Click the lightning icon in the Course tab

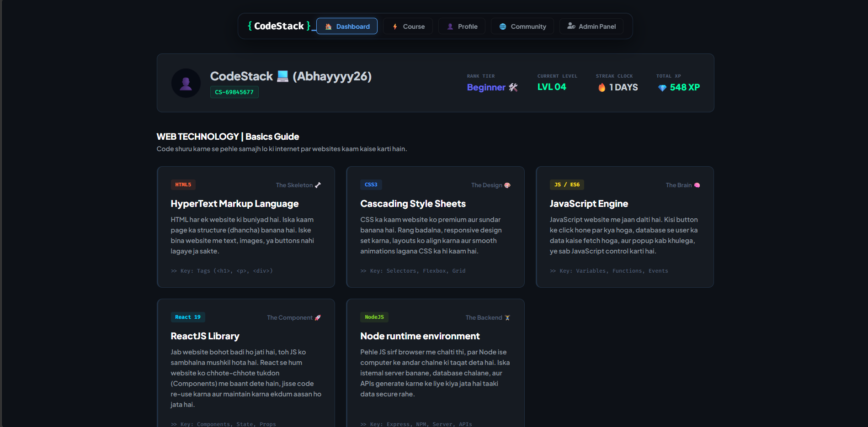395,26
